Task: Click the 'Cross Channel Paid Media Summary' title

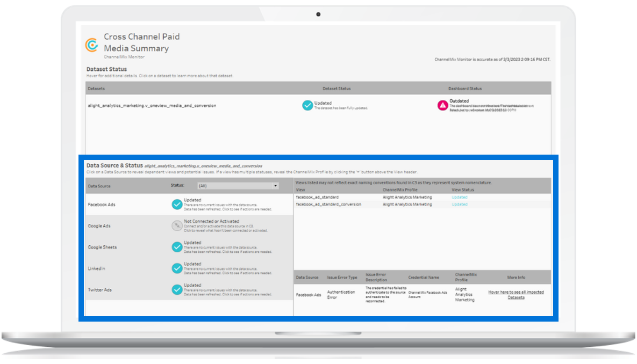Action: (x=142, y=42)
